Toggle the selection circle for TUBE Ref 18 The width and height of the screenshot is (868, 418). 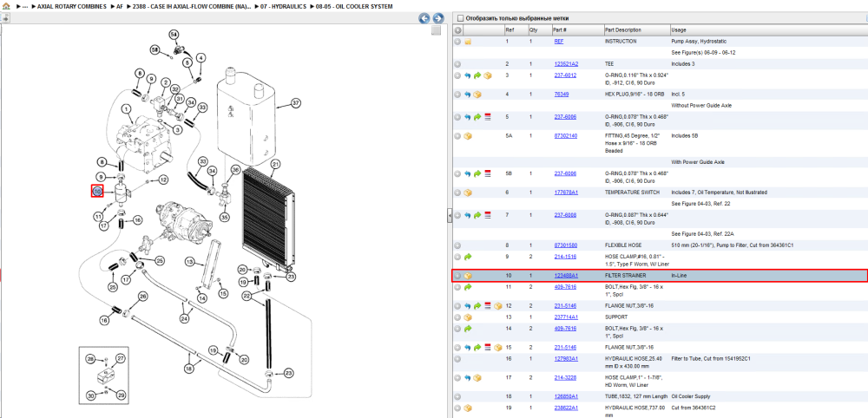point(457,396)
